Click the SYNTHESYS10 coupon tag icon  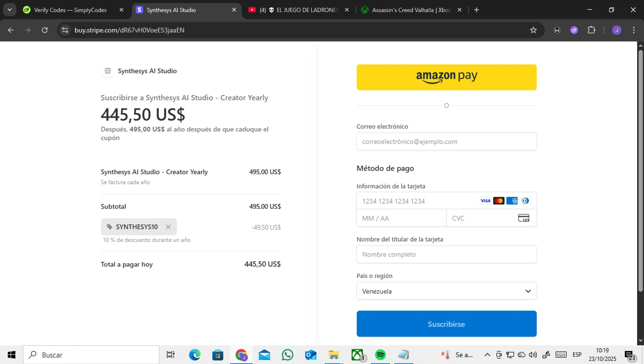(109, 227)
